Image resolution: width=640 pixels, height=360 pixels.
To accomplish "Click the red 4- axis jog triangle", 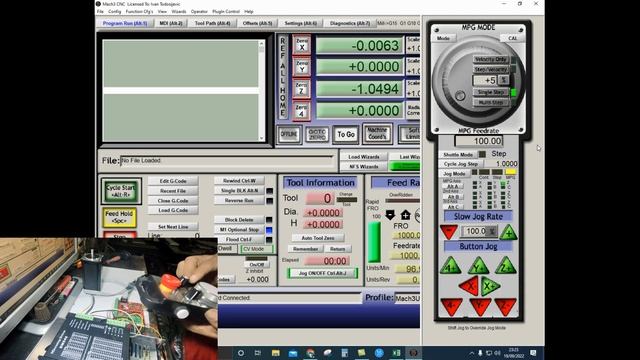I will click(451, 306).
